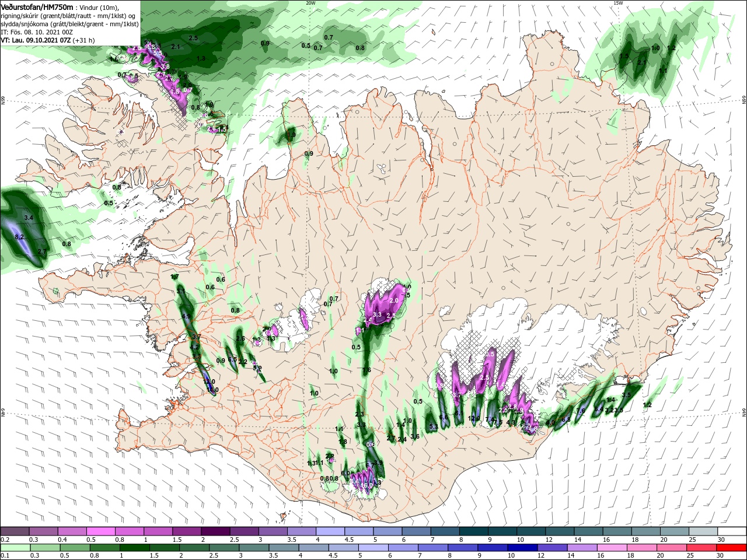This screenshot has width=747, height=560.
Task: Click the 8.2 precipitation value west of Iceland
Action: (19, 237)
